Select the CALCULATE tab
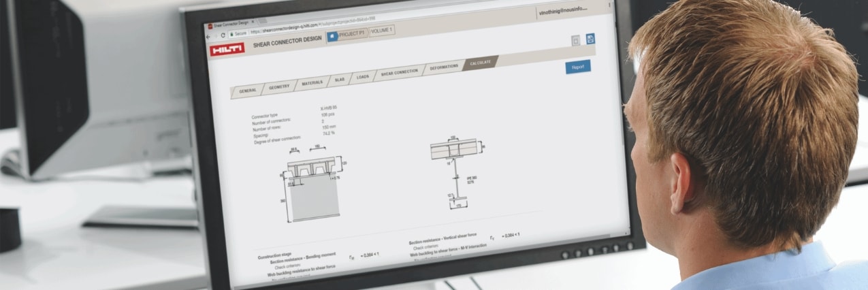The height and width of the screenshot is (290, 868). pyautogui.click(x=481, y=63)
